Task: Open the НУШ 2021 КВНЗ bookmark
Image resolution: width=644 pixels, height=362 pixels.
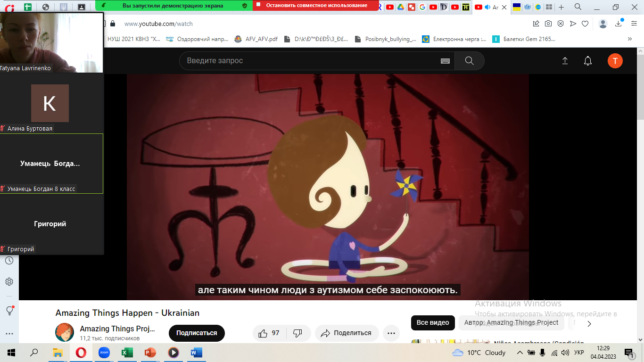Action: coord(134,39)
